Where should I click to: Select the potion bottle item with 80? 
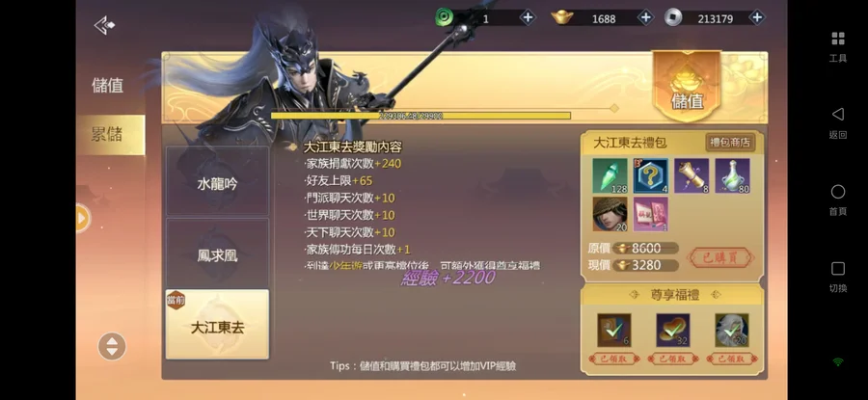pyautogui.click(x=732, y=176)
